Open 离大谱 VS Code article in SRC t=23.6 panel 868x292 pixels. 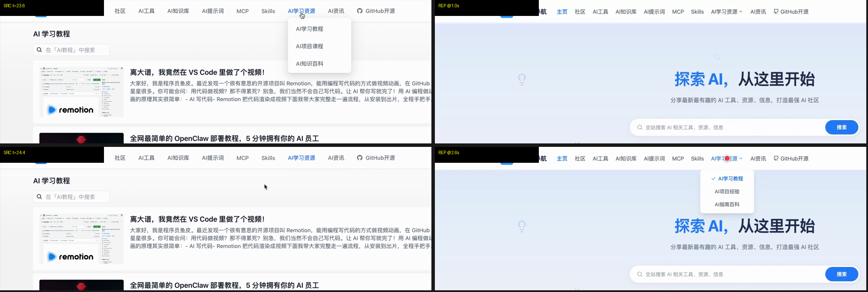(197, 72)
